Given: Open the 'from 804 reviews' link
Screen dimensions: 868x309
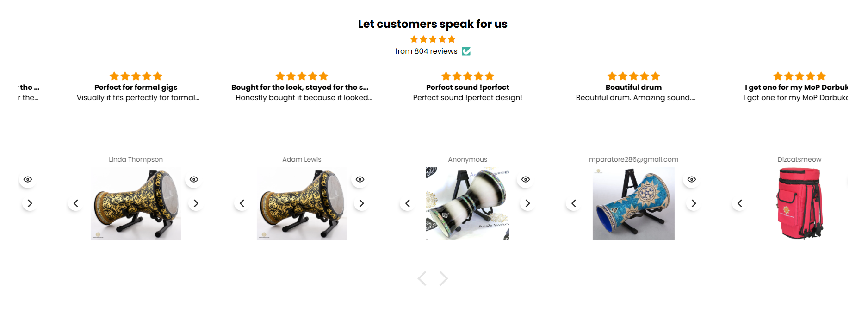Looking at the screenshot, I should click(426, 51).
